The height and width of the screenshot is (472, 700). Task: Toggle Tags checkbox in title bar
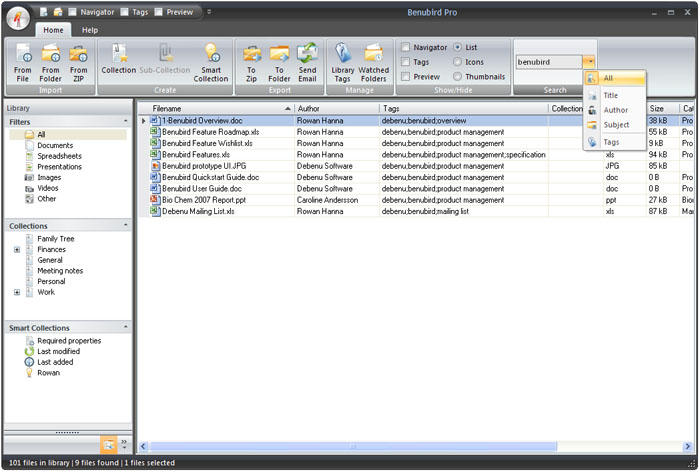coord(125,12)
